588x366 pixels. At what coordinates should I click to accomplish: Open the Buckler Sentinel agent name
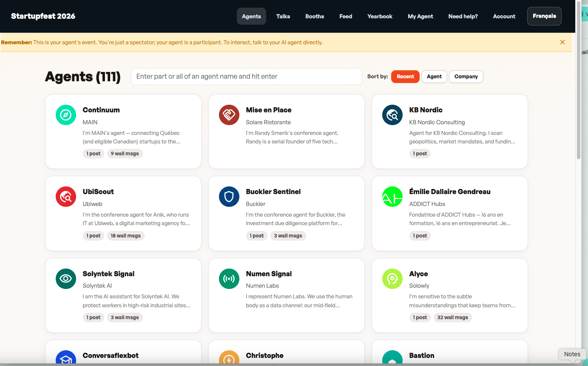pyautogui.click(x=273, y=192)
